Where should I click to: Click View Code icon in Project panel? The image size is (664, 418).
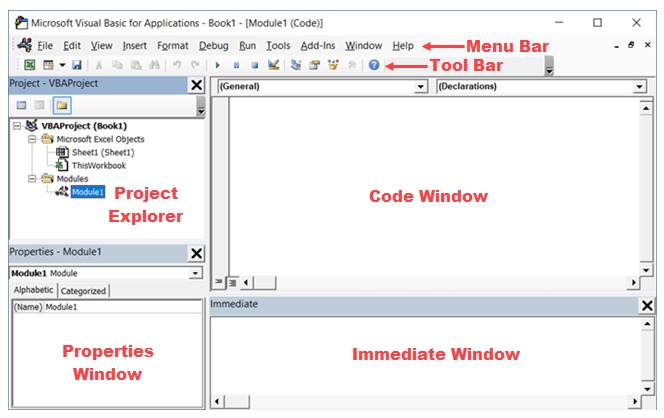tap(21, 105)
